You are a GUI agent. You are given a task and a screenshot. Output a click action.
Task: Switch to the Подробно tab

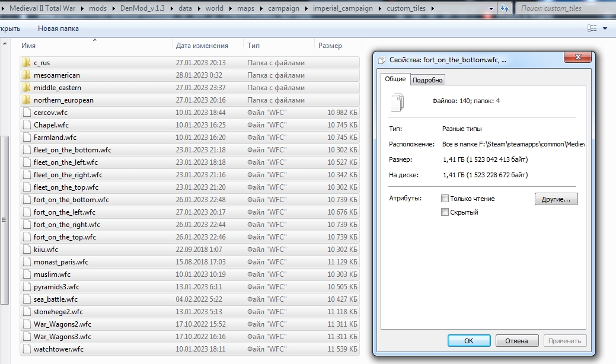(427, 79)
